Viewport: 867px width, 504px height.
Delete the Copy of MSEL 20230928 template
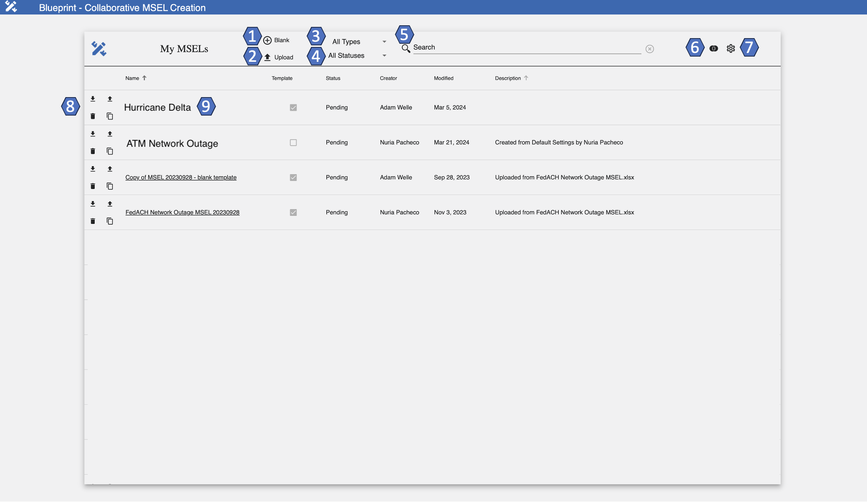pyautogui.click(x=93, y=186)
